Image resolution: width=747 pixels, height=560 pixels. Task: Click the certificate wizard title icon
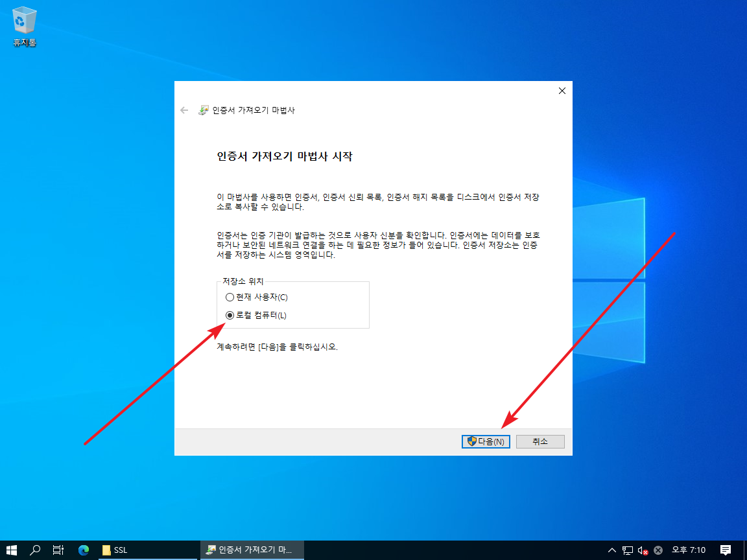pos(204,110)
